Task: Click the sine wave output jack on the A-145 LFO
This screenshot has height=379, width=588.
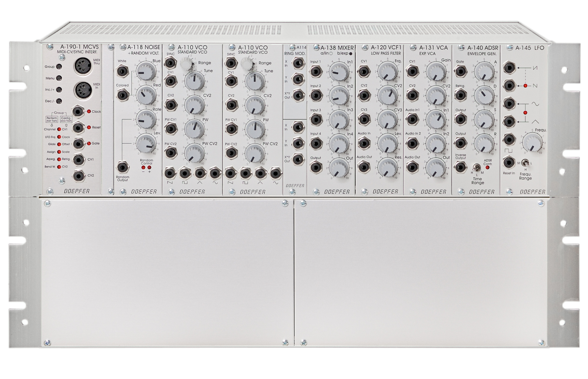Action: tap(510, 103)
